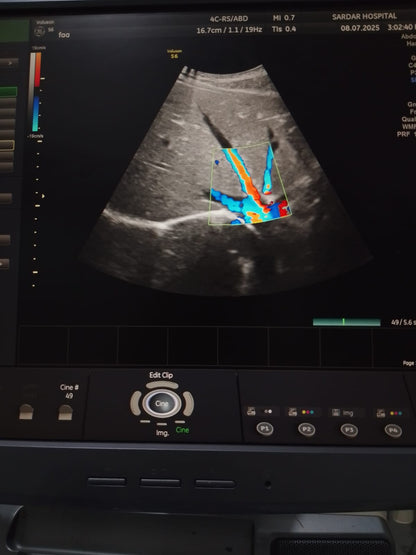Click the Doppler color velocity scale bar

click(36, 92)
